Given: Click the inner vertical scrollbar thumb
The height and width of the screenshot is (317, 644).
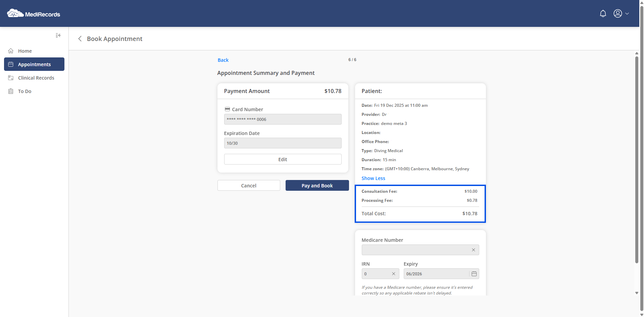Looking at the screenshot, I should pyautogui.click(x=637, y=160).
